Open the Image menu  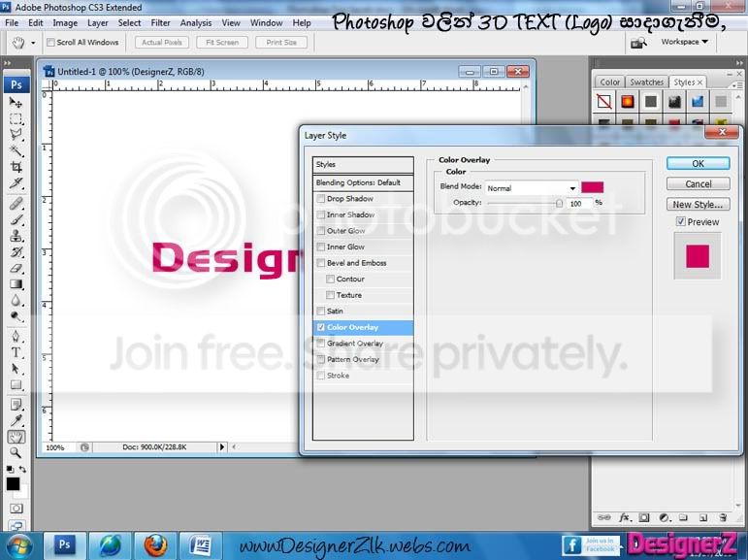click(65, 23)
